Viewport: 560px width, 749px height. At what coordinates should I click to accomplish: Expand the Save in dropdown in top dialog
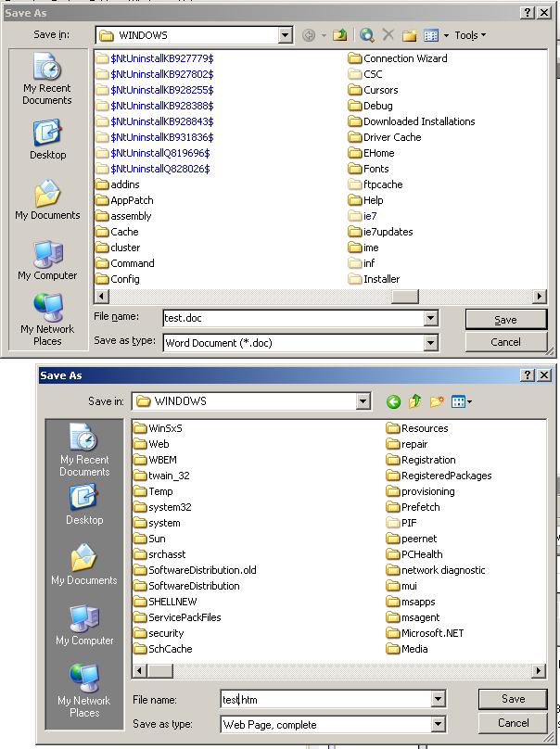[286, 35]
